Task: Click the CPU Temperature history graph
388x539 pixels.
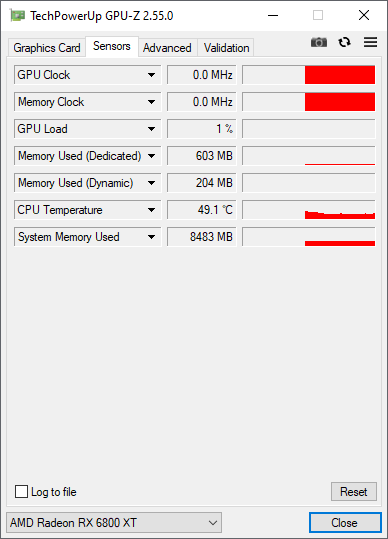Action: [309, 210]
